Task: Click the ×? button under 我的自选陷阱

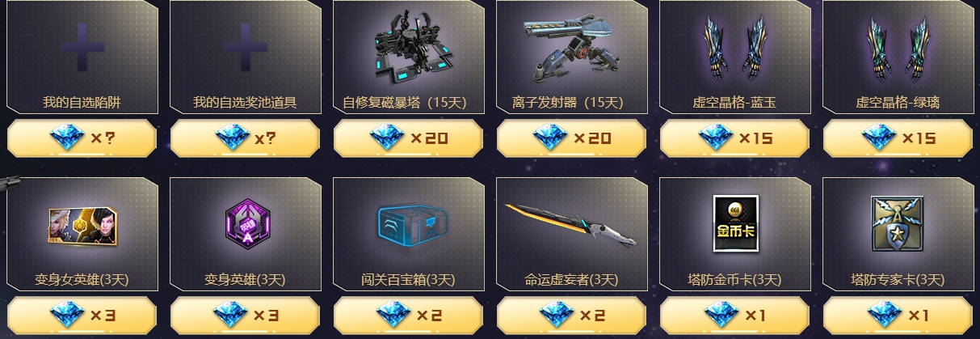Action: [x=82, y=138]
